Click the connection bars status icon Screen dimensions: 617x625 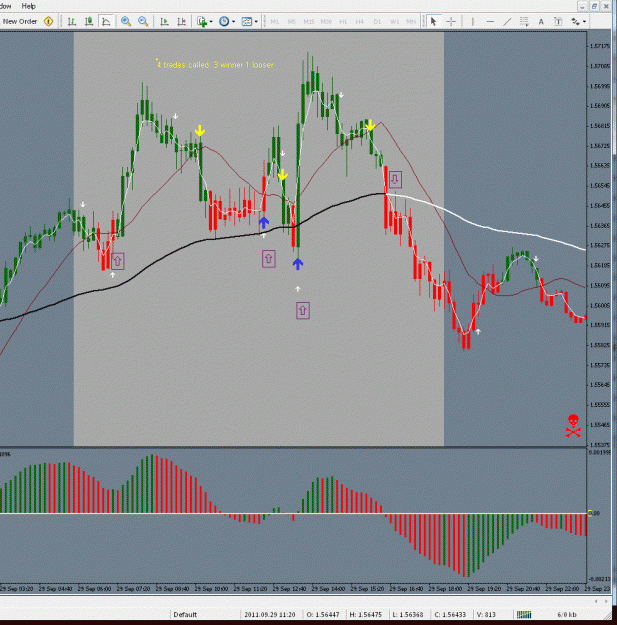524,614
